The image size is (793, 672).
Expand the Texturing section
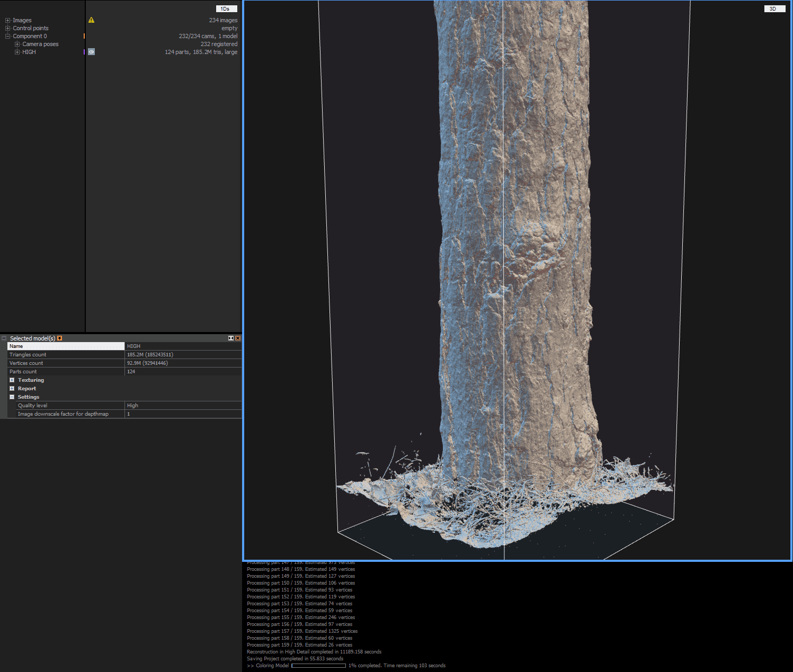coord(12,380)
